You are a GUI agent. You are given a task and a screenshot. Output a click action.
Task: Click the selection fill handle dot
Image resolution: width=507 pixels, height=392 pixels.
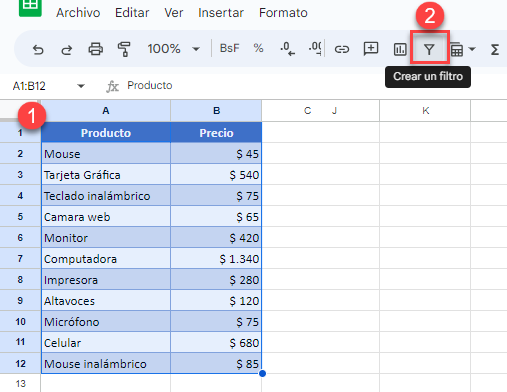coord(262,374)
